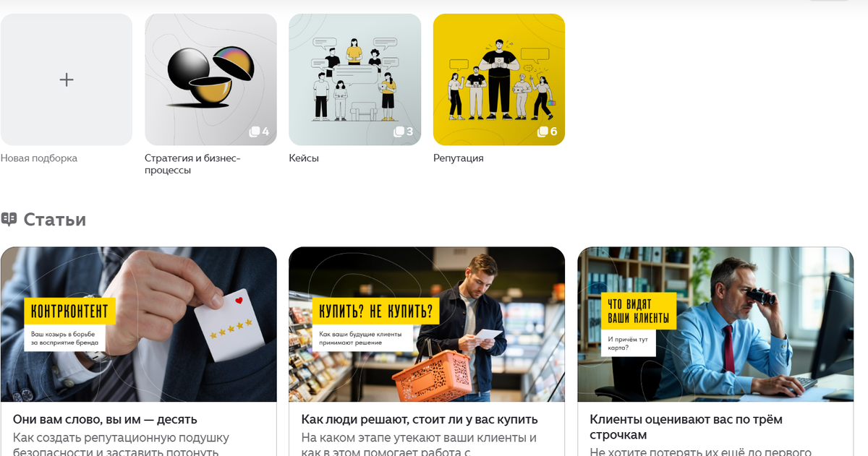This screenshot has width=868, height=456.
Task: Click the Как создать репутационную подушку description
Action: coord(121,444)
